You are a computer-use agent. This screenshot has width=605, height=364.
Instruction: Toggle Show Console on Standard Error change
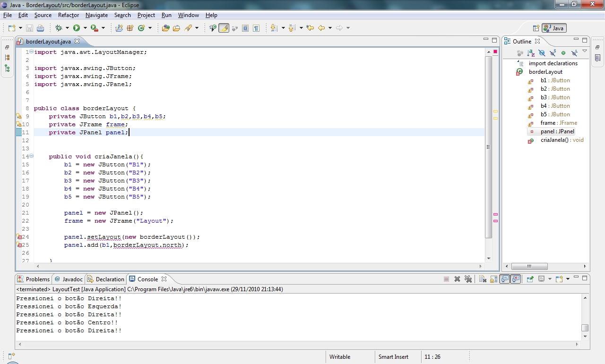coord(516,279)
